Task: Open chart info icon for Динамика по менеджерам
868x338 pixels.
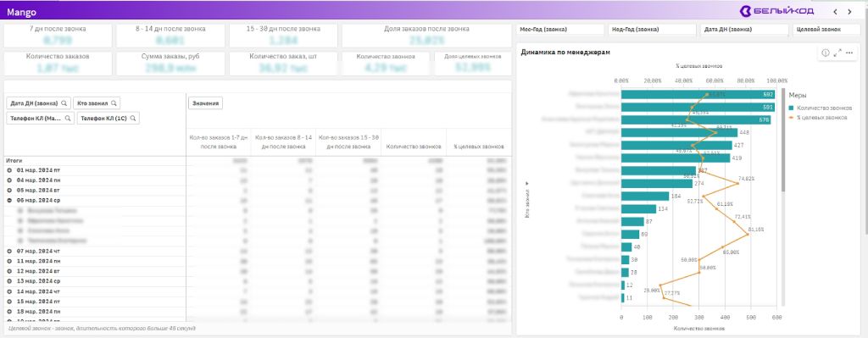Action: pyautogui.click(x=826, y=53)
